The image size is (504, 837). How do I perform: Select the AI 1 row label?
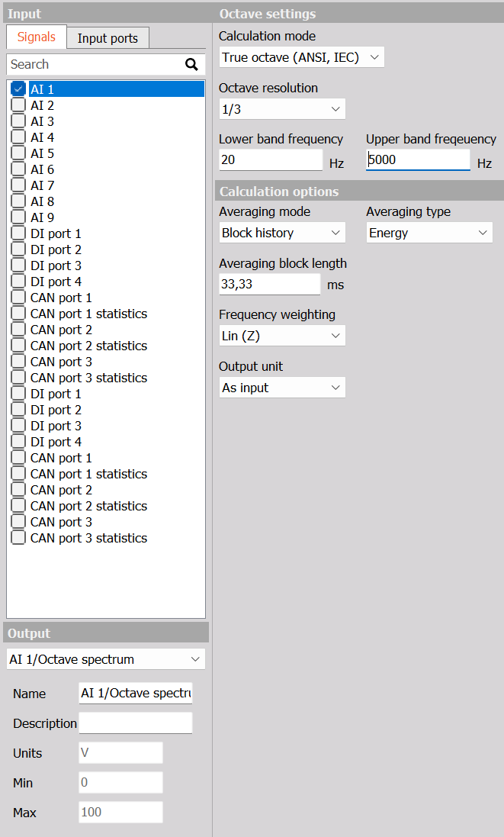tap(42, 89)
